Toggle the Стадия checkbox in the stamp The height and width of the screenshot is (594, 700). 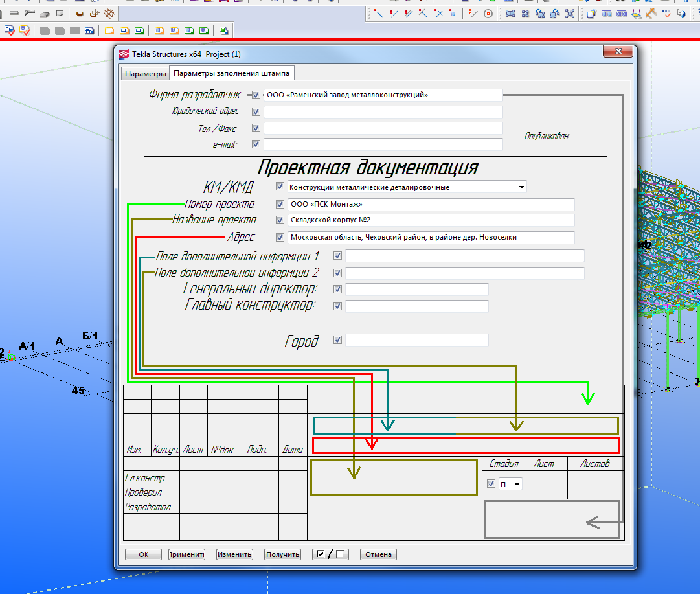491,484
